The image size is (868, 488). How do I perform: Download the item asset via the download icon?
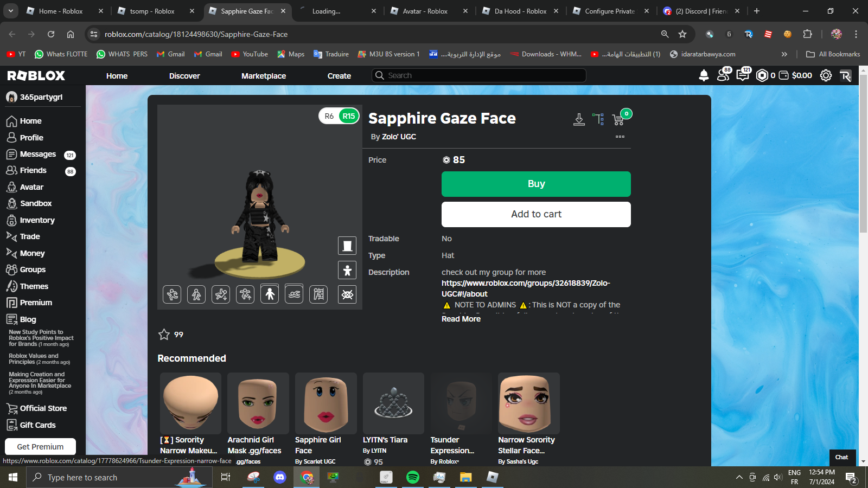(x=579, y=119)
